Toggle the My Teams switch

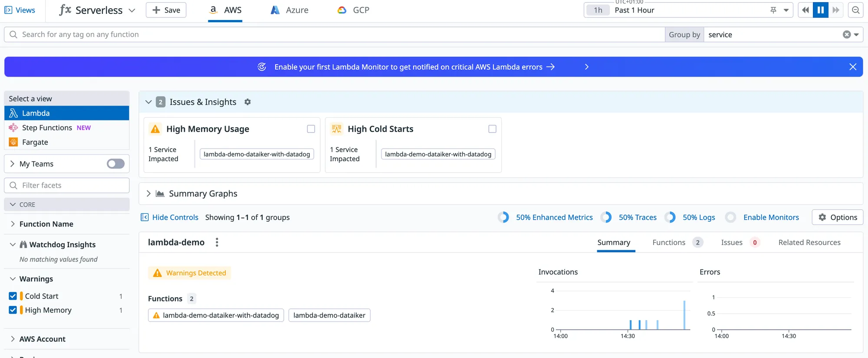(115, 164)
